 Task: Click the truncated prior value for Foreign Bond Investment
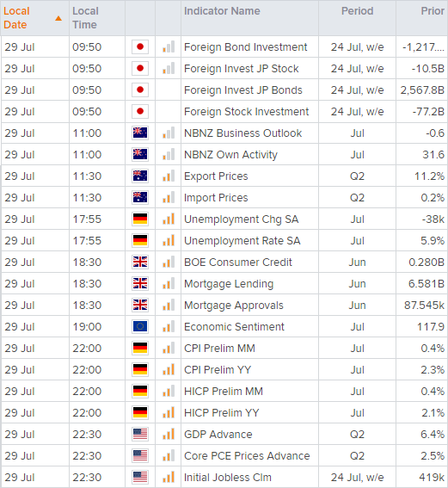pyautogui.click(x=423, y=47)
